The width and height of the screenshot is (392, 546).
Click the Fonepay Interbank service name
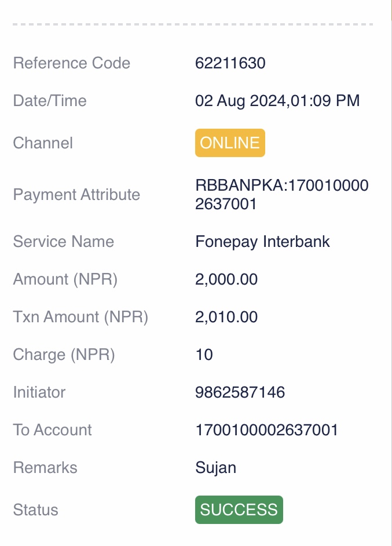click(x=263, y=242)
